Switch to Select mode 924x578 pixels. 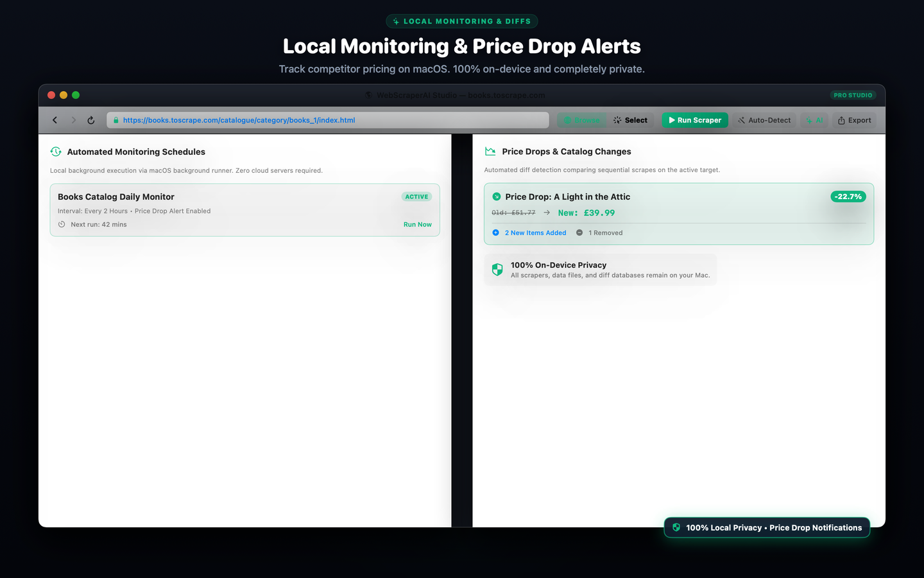pyautogui.click(x=630, y=120)
